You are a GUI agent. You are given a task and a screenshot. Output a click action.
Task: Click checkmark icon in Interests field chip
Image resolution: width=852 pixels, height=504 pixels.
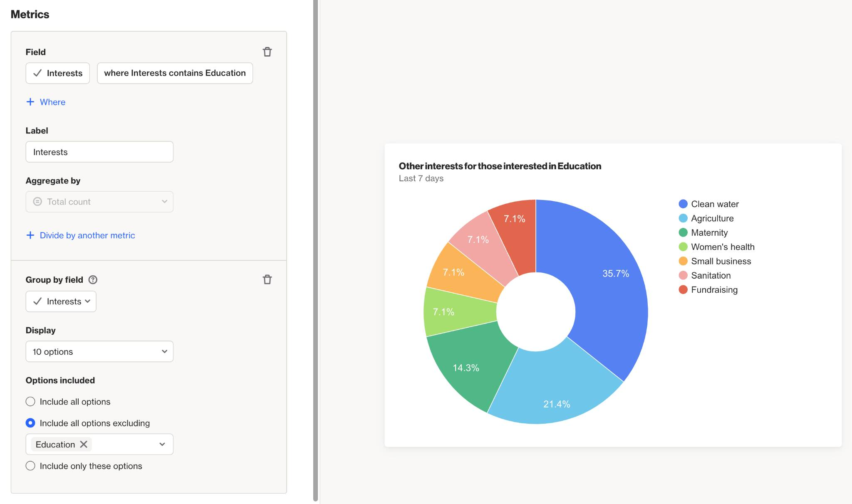(x=37, y=73)
